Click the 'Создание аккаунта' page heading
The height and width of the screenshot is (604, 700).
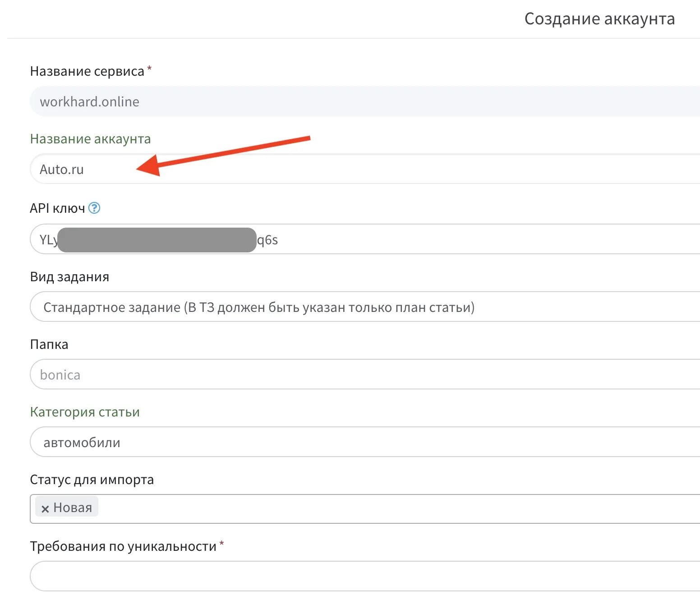click(x=599, y=19)
